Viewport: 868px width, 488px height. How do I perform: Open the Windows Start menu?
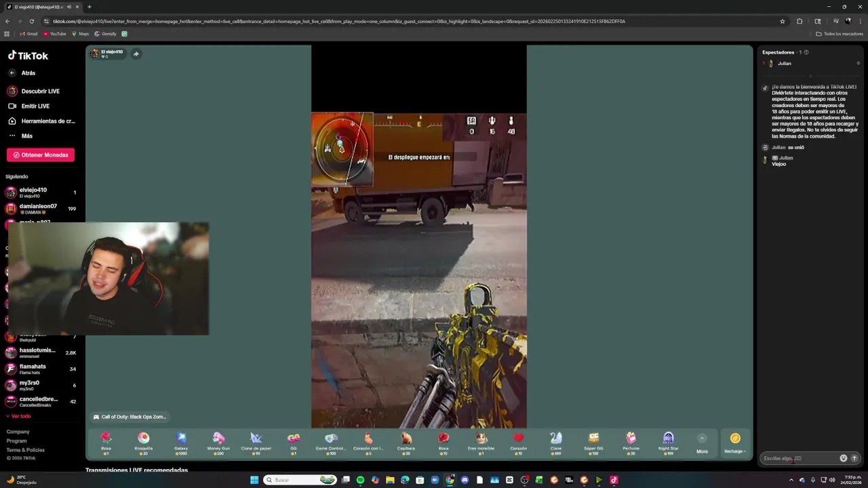point(254,480)
